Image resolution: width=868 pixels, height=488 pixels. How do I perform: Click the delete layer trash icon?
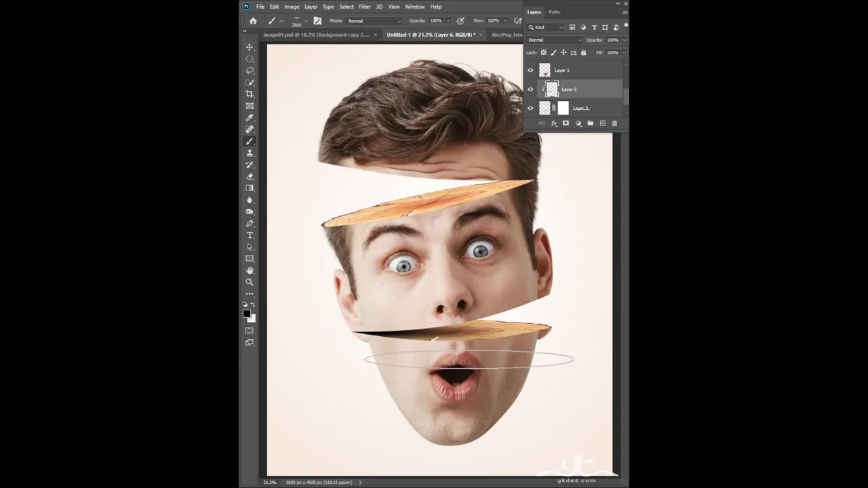[614, 123]
